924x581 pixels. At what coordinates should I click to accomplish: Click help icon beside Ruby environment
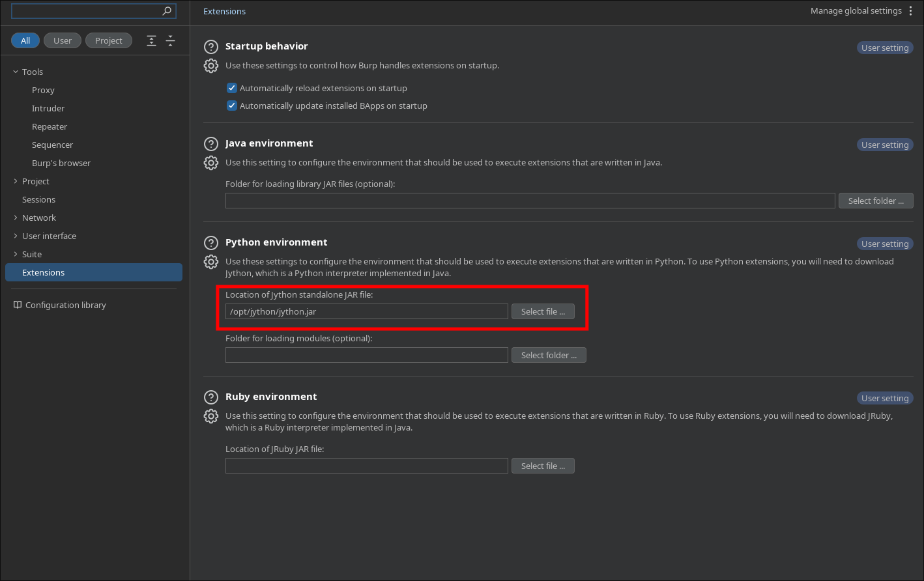[211, 397]
